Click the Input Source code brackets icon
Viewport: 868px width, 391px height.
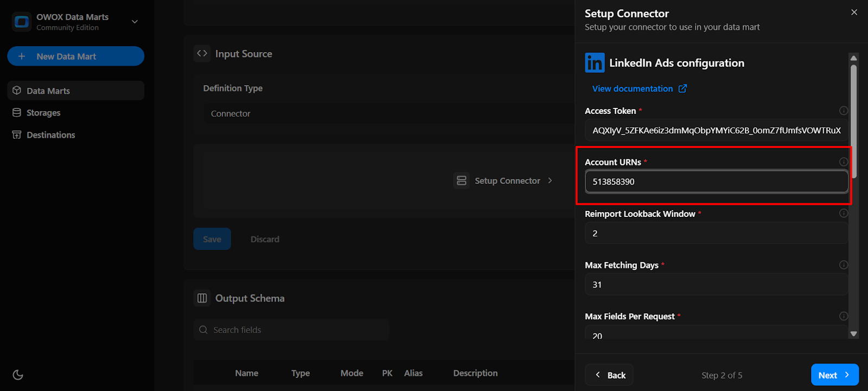coord(202,53)
